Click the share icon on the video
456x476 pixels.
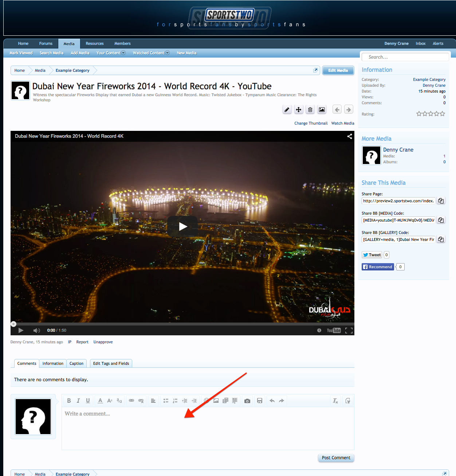pyautogui.click(x=349, y=136)
